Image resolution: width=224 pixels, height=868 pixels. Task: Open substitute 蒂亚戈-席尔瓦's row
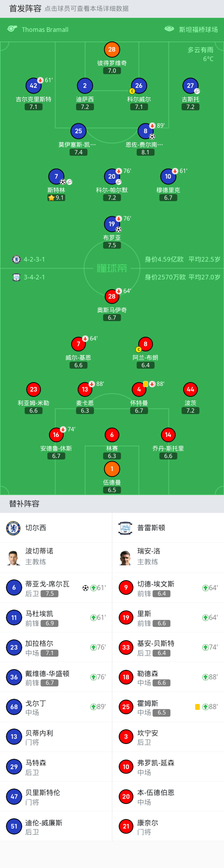point(56,588)
